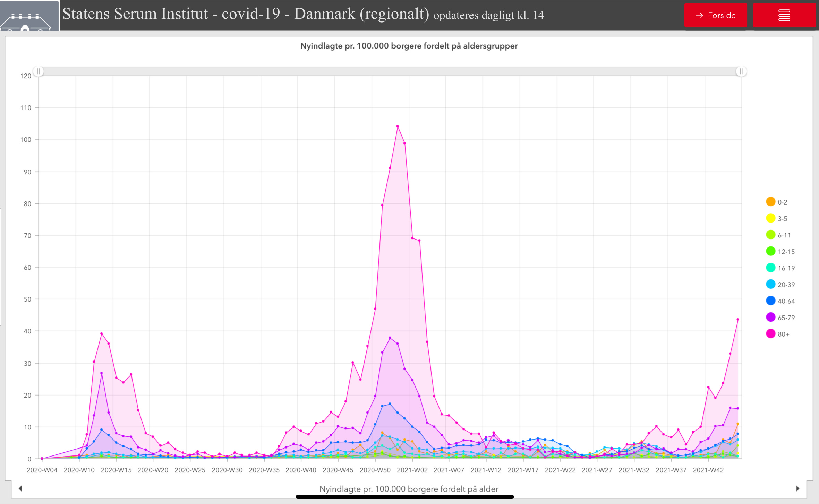Click the Forside button
819x504 pixels.
click(715, 15)
